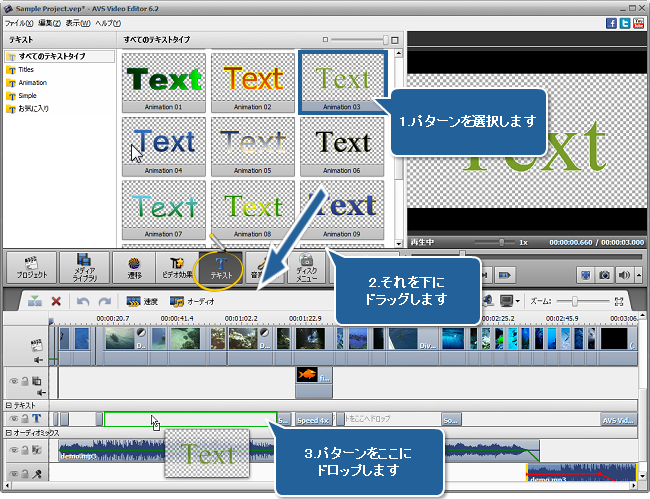Open the プロジェクト (Project) panel button
Viewport: 650px width, 499px height.
(31, 267)
